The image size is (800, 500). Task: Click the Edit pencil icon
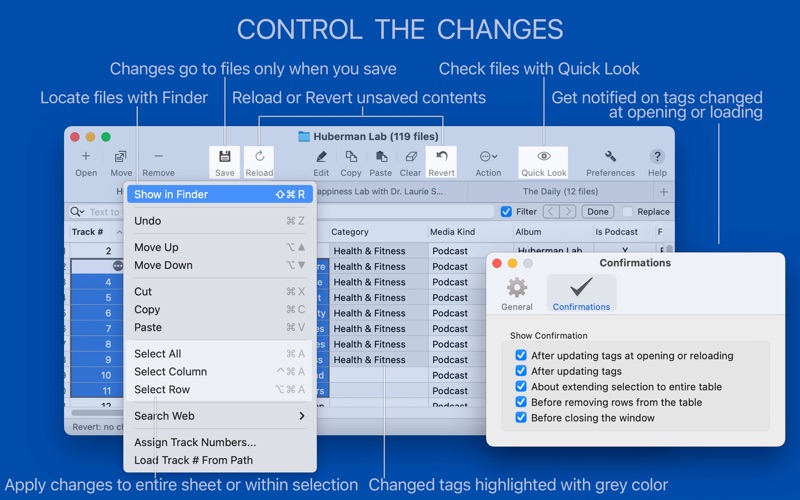(x=321, y=156)
